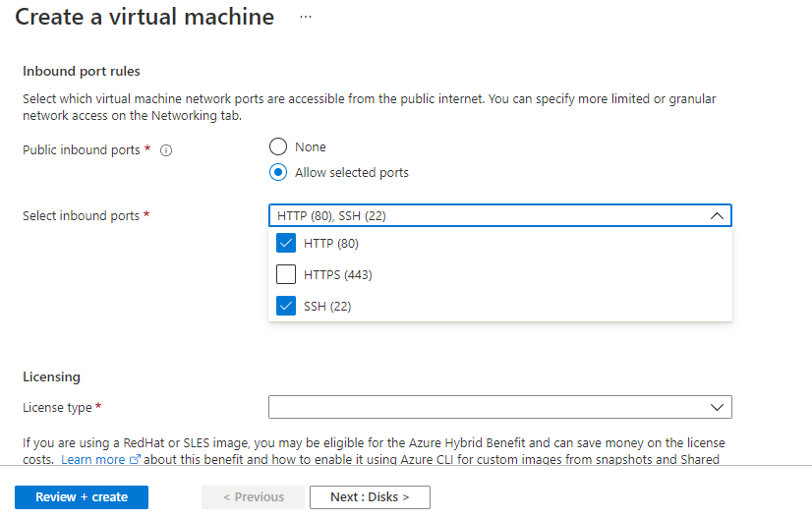
Task: Enable the HTTPS (443) checkbox
Action: (x=286, y=275)
